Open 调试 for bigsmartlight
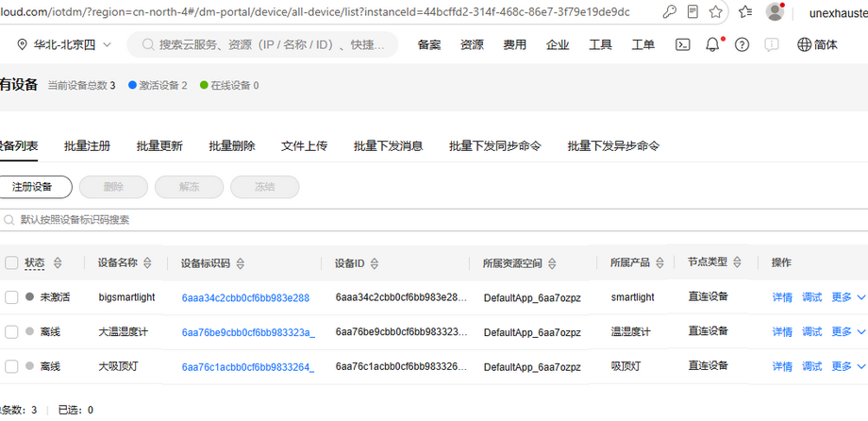 pos(812,297)
